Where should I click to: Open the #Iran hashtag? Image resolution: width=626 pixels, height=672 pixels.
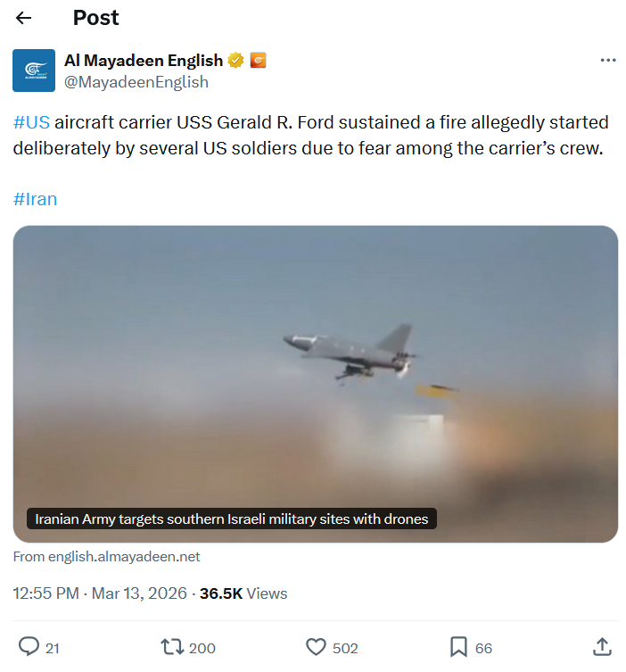click(x=35, y=199)
